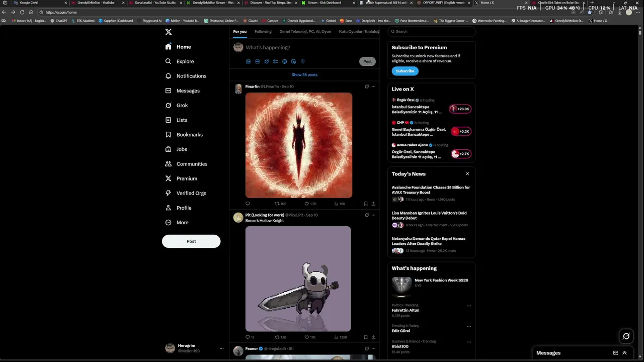This screenshot has height=362, width=644.
Task: Open options for #bist100 trend
Action: tap(469, 342)
